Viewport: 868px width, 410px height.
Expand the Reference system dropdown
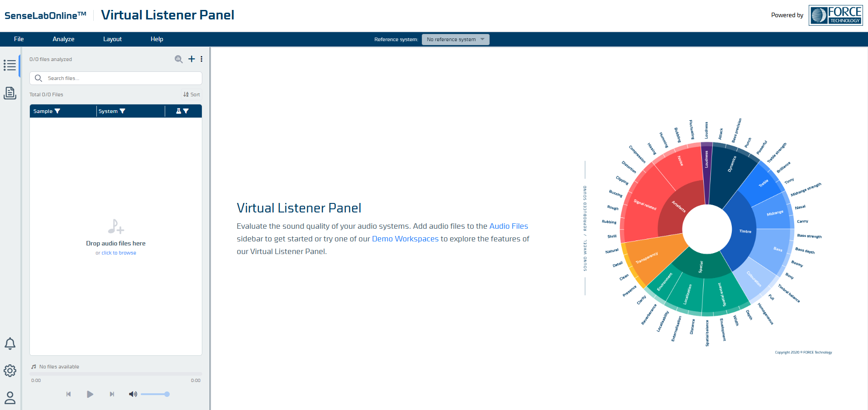coord(455,39)
